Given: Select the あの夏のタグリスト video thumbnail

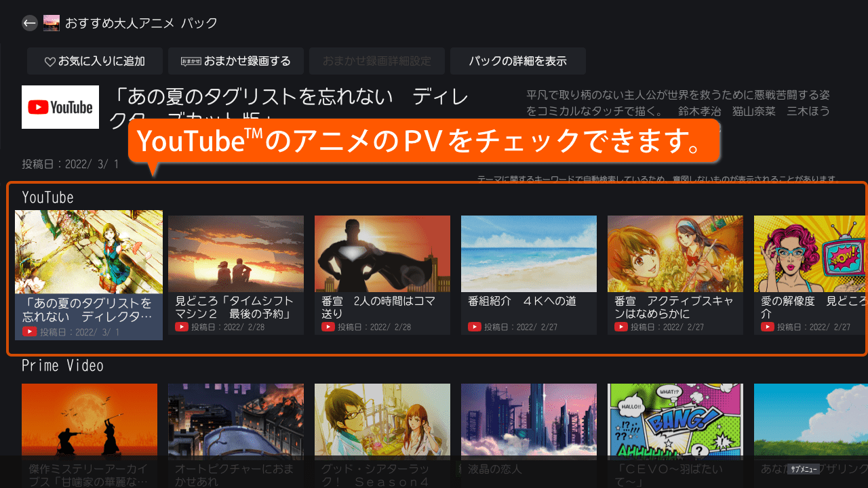Looking at the screenshot, I should coord(89,251).
